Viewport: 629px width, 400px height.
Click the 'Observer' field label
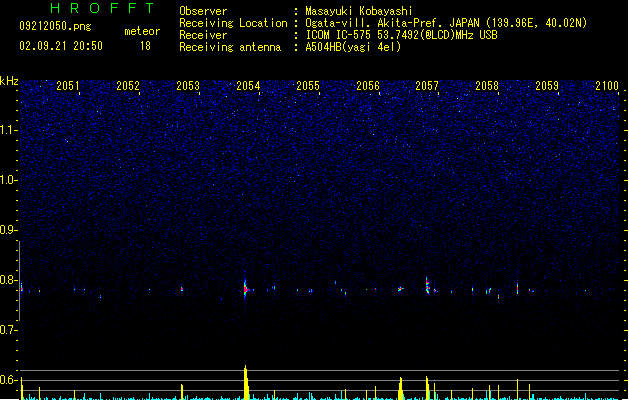(203, 11)
